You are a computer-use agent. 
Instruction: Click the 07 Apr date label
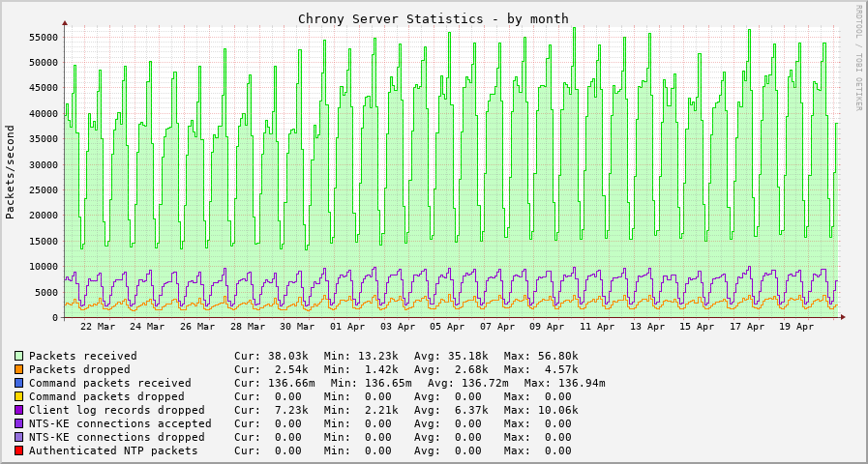pos(497,327)
